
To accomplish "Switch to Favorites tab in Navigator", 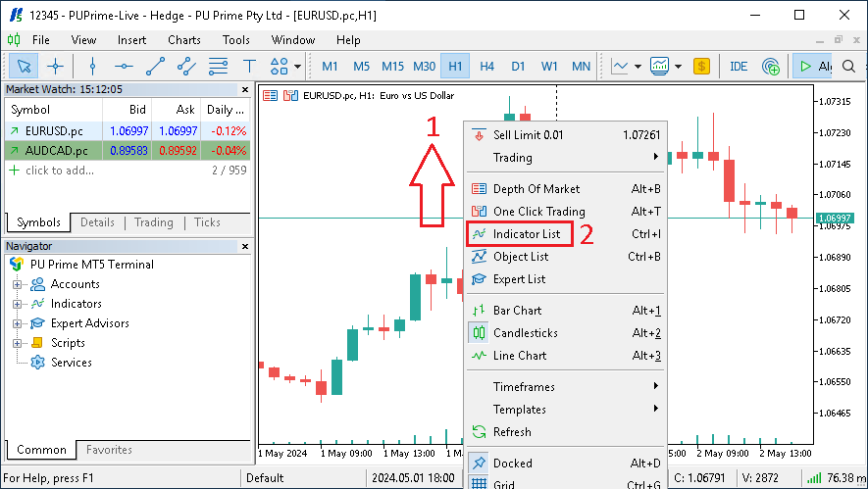I will click(x=109, y=450).
